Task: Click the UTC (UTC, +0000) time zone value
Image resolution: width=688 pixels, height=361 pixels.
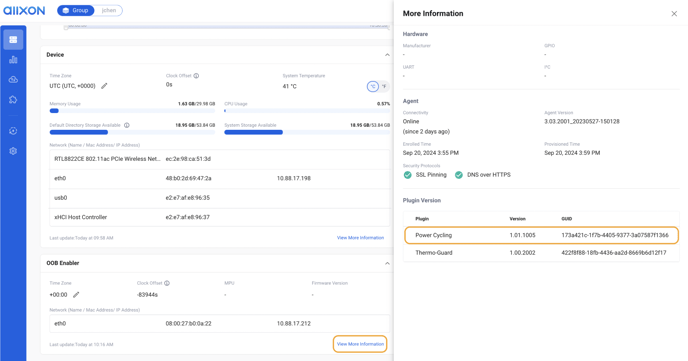Action: tap(72, 86)
